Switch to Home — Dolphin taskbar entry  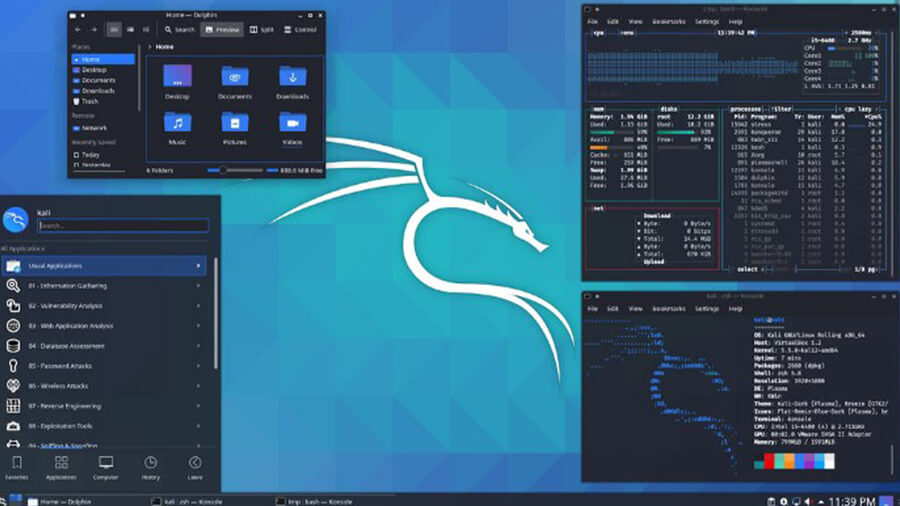[60, 501]
